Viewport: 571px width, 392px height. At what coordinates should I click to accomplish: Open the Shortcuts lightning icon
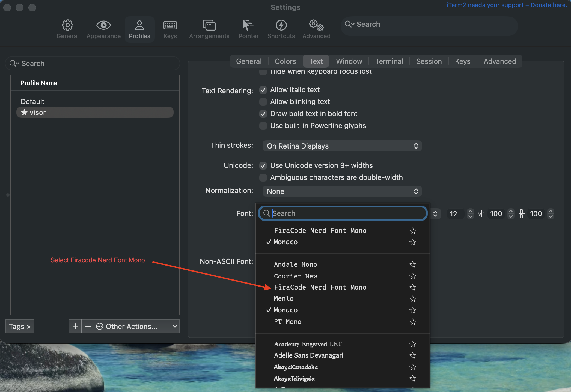[281, 25]
